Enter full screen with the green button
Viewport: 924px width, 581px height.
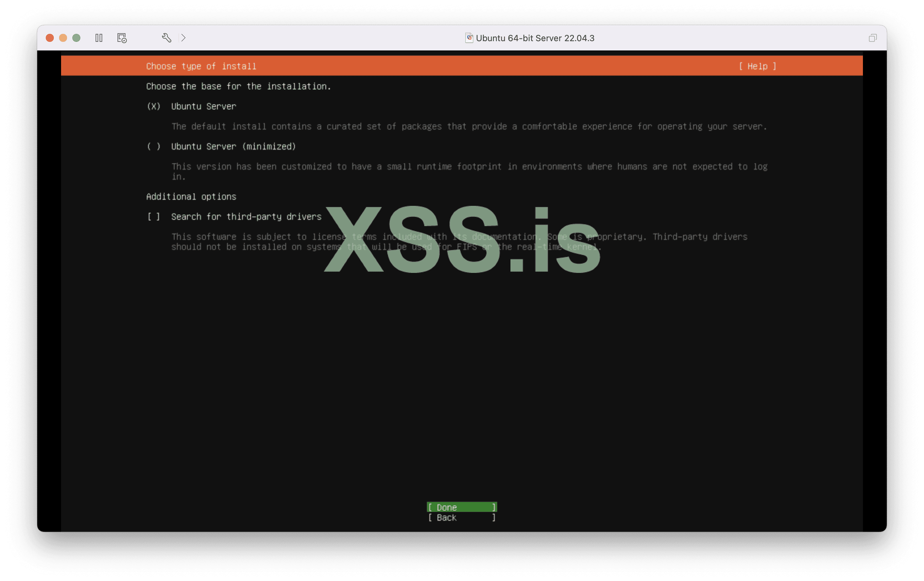coord(76,38)
